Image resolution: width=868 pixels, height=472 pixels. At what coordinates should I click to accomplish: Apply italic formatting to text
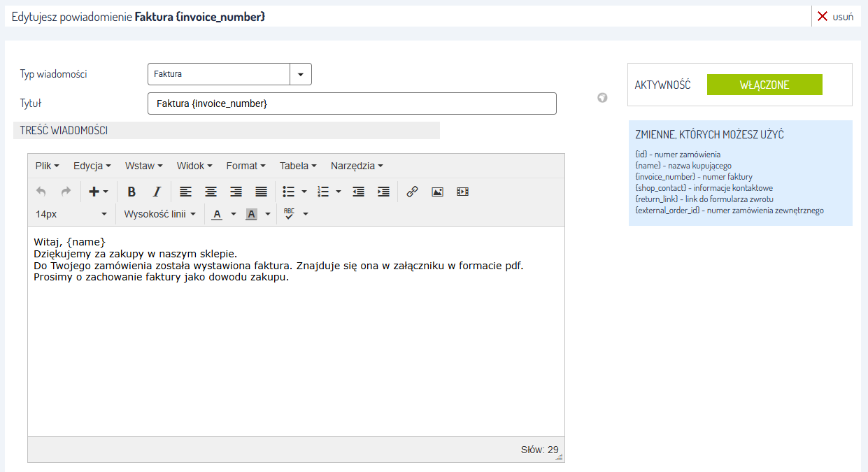click(157, 192)
